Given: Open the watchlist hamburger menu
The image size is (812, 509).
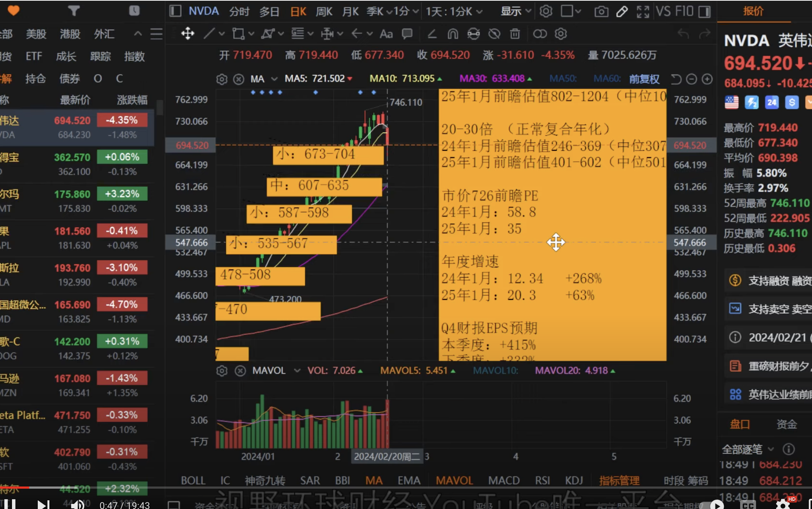Looking at the screenshot, I should [x=157, y=34].
